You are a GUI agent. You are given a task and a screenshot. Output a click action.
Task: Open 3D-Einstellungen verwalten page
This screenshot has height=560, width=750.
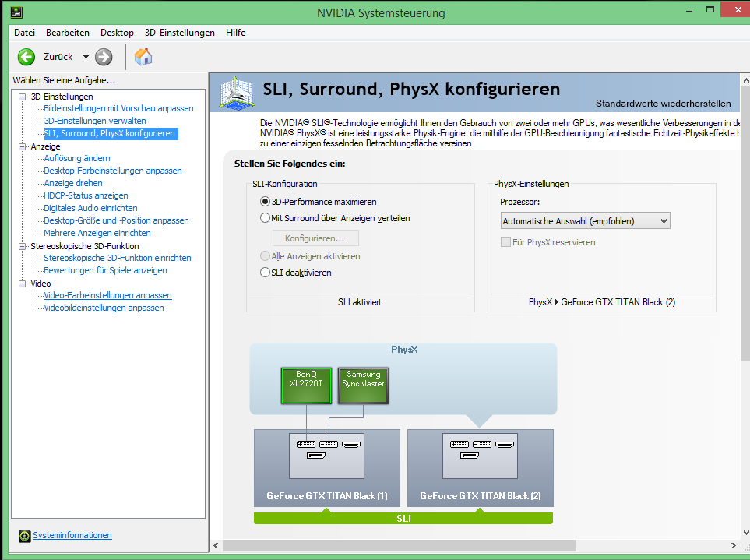pos(95,121)
